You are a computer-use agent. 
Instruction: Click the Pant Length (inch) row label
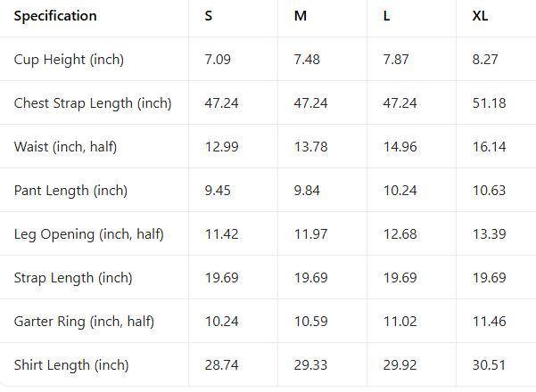click(x=70, y=191)
